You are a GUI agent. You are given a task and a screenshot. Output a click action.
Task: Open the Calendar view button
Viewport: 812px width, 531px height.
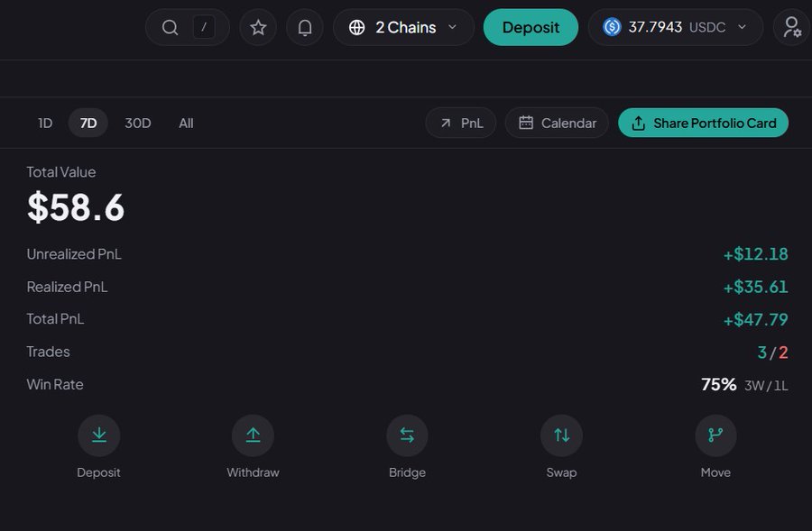557,124
